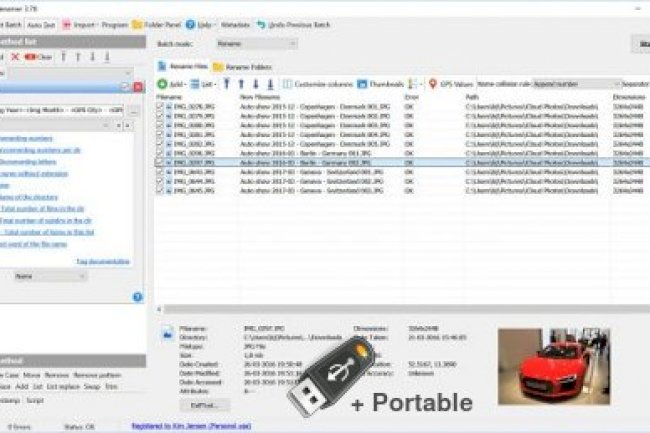Expand the Add files dropdown arrow
Viewport: 650px width, 433px height.
click(185, 85)
